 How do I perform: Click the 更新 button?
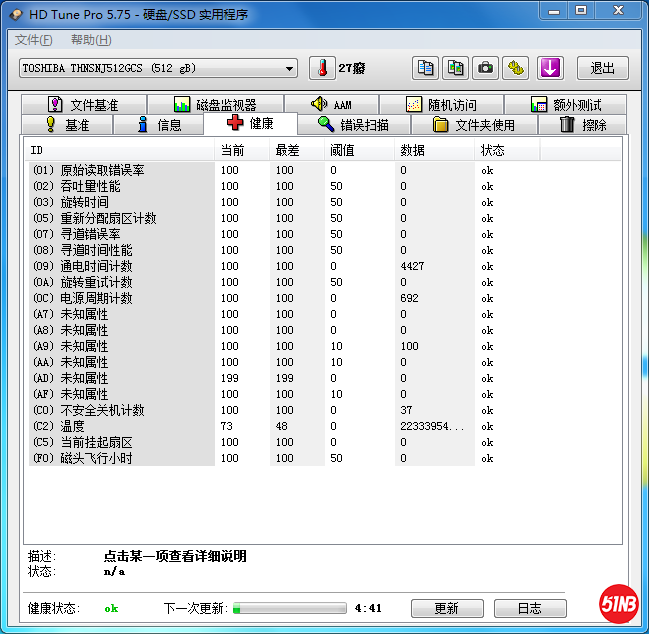click(x=446, y=608)
